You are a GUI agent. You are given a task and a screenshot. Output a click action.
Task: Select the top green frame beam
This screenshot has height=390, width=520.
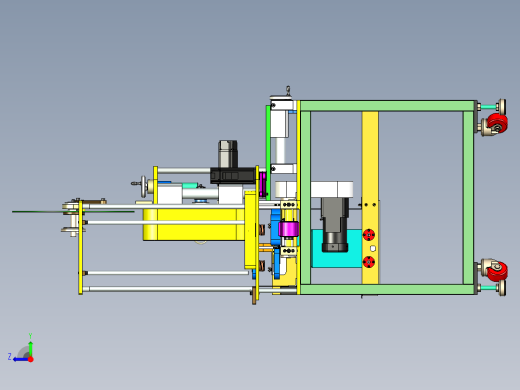coord(387,106)
